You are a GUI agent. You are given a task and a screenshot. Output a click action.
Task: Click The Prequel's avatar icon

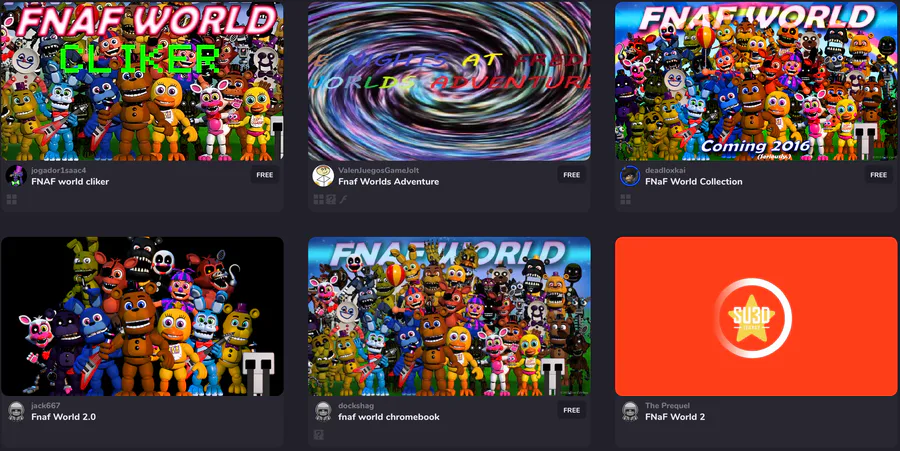(x=630, y=411)
